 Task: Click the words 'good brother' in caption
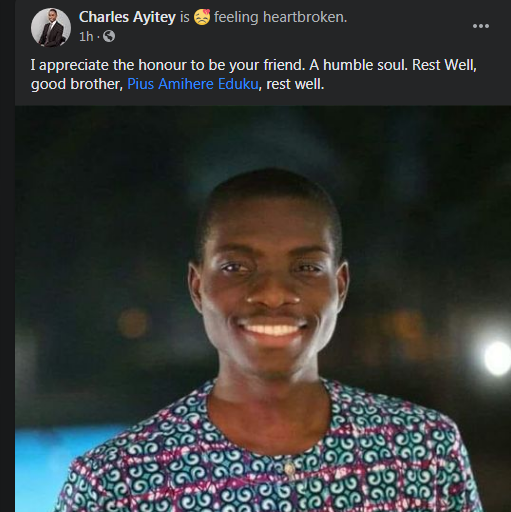(x=77, y=84)
